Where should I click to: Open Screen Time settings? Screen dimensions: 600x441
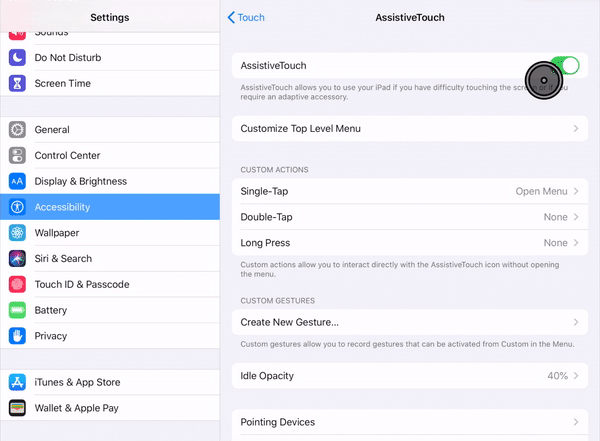[110, 83]
